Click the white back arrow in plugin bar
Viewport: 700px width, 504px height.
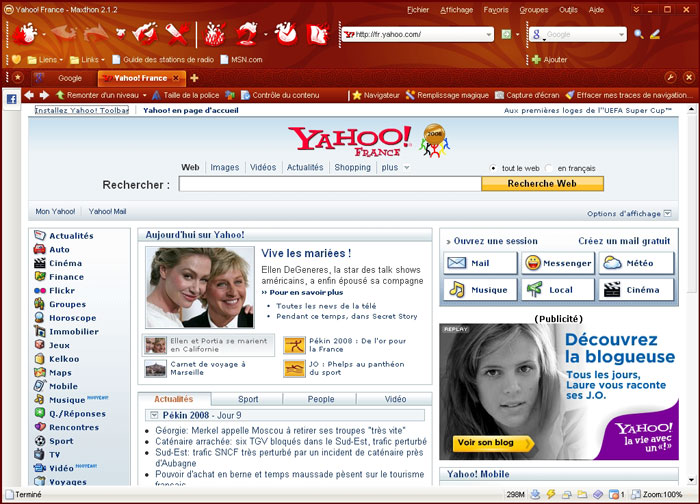pyautogui.click(x=29, y=95)
